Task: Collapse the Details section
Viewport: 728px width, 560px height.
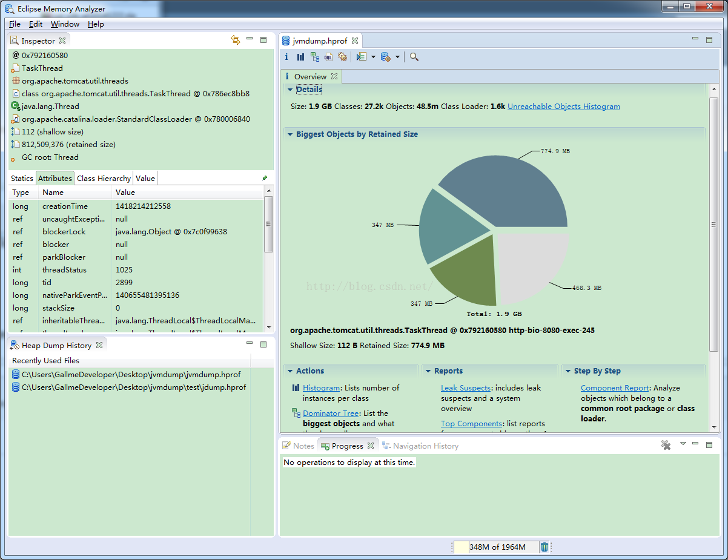Action: click(290, 90)
